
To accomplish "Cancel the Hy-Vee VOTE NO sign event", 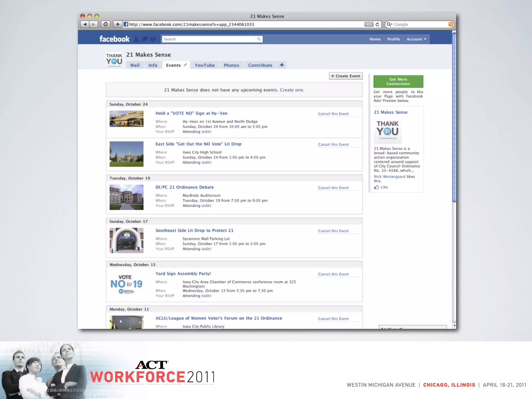I will 333,114.
